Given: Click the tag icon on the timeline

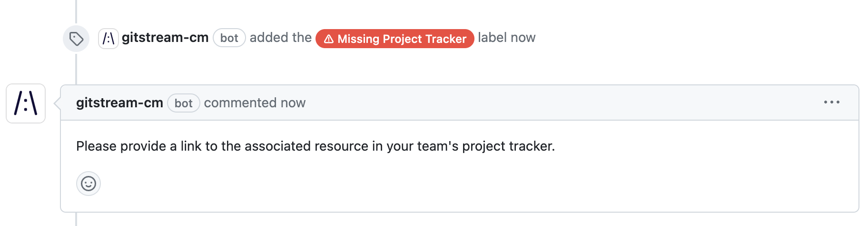Looking at the screenshot, I should (x=76, y=39).
